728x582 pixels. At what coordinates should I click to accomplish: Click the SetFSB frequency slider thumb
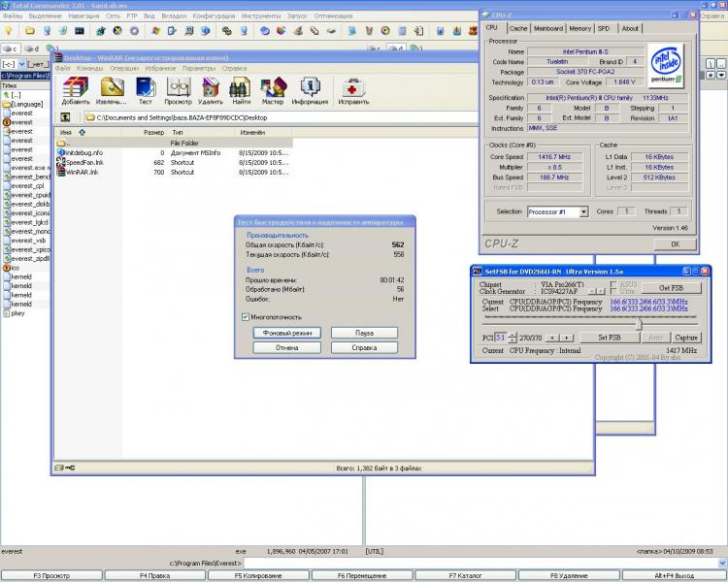(640, 323)
